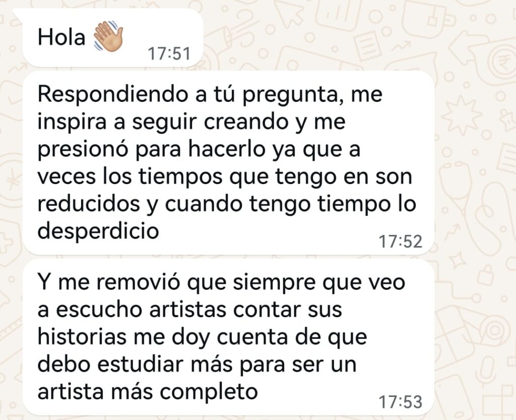Click 'a escucho artistas contar sus' line
Screen dimensions: 516x420
point(190,310)
